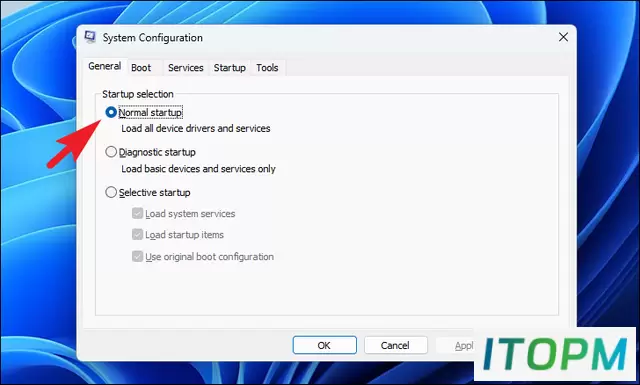
Task: Open the Services tab
Action: pos(186,68)
